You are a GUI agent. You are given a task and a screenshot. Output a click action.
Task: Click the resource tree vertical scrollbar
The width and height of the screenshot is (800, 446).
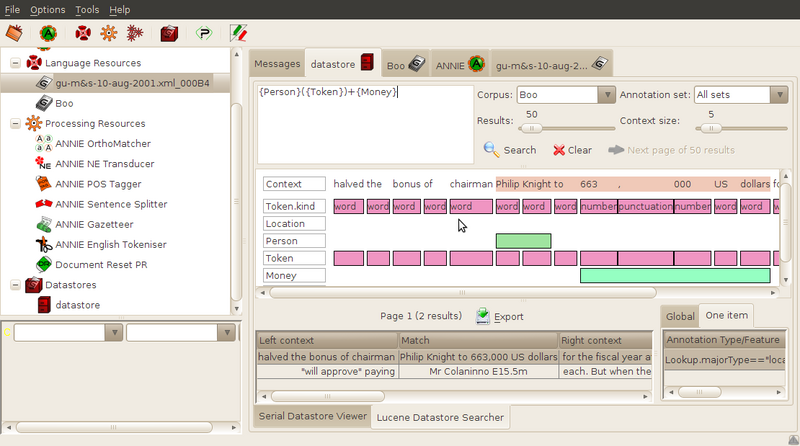(236, 202)
